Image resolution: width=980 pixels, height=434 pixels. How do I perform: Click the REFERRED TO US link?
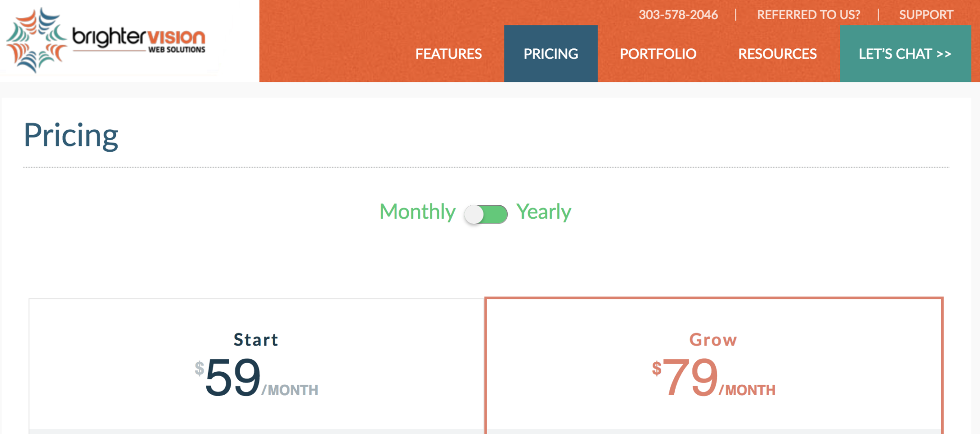click(807, 14)
